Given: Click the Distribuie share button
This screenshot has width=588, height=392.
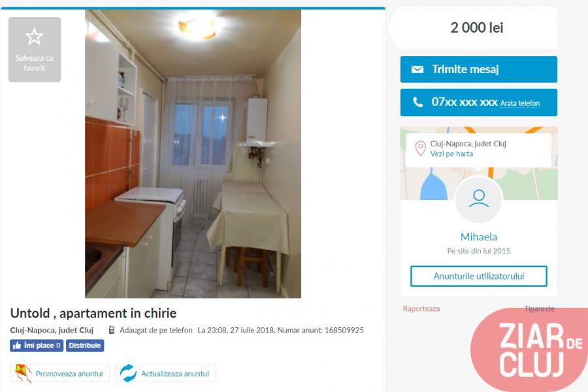Looking at the screenshot, I should click(85, 346).
